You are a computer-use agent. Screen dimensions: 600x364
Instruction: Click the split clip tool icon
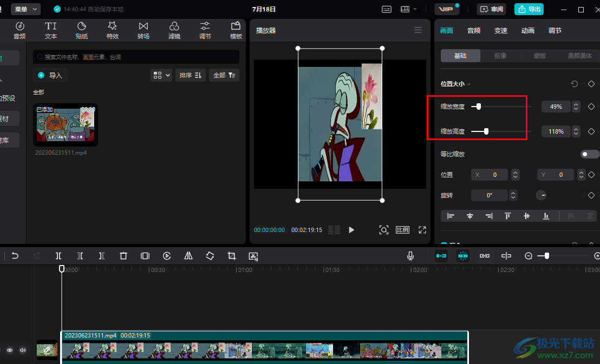(x=58, y=256)
